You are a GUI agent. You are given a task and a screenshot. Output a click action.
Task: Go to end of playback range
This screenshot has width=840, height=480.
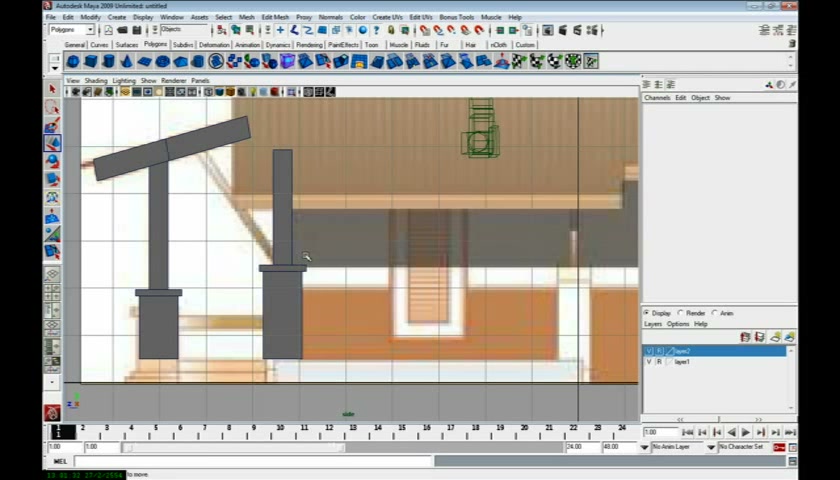point(790,432)
